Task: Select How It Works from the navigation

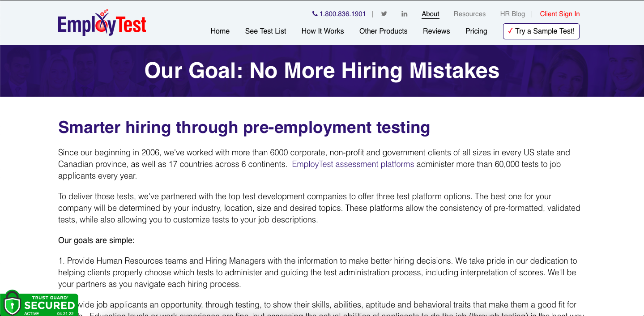Action: point(323,31)
